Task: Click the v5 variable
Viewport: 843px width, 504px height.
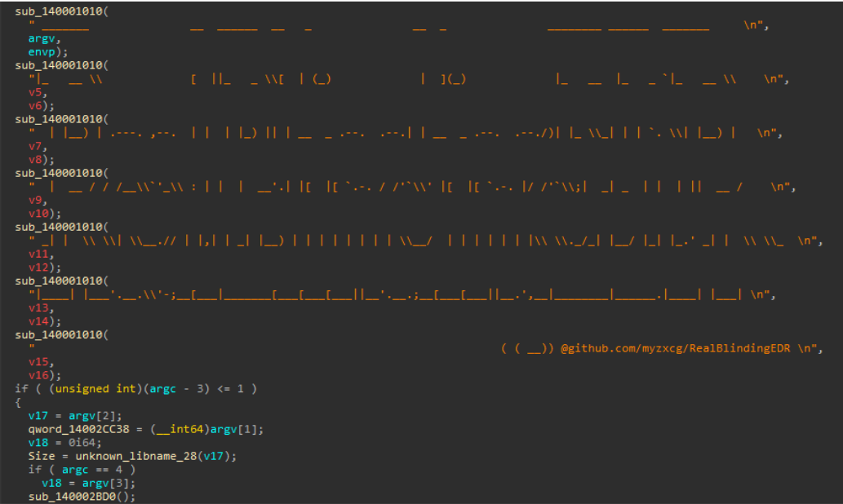Action: coord(35,92)
